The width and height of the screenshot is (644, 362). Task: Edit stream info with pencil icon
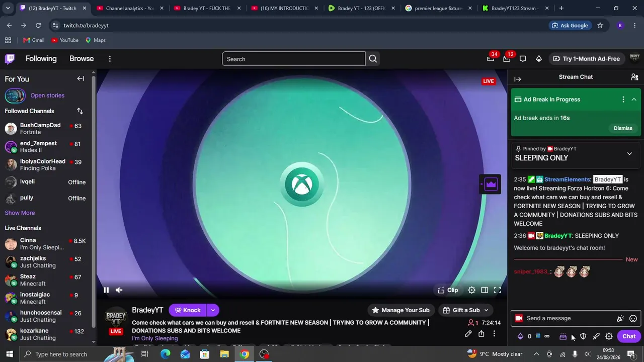tap(468, 334)
